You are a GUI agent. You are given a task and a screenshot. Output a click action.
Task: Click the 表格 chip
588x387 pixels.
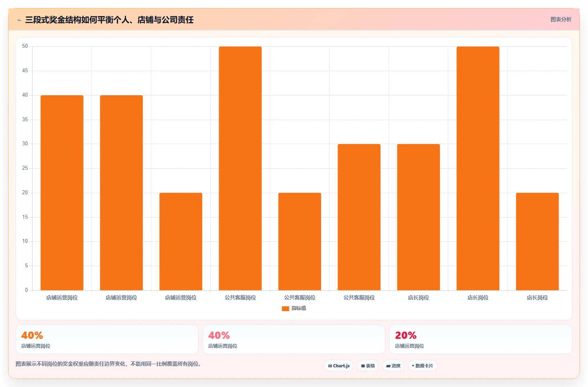coord(368,366)
